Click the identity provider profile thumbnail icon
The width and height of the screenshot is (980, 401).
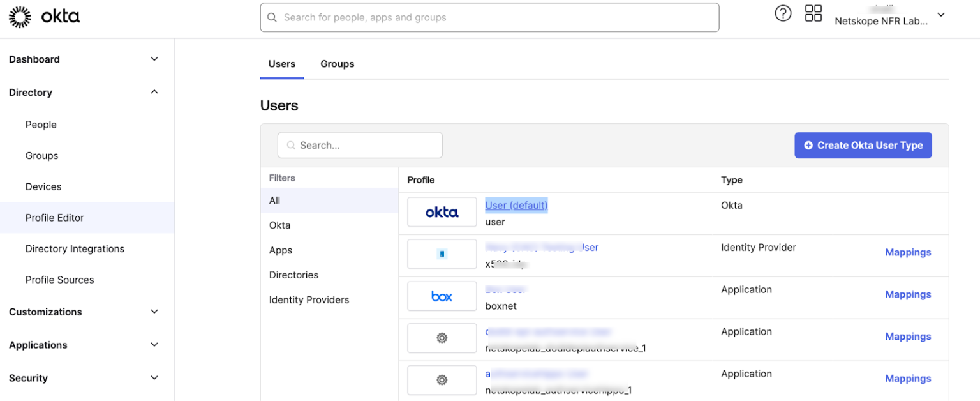pyautogui.click(x=442, y=253)
